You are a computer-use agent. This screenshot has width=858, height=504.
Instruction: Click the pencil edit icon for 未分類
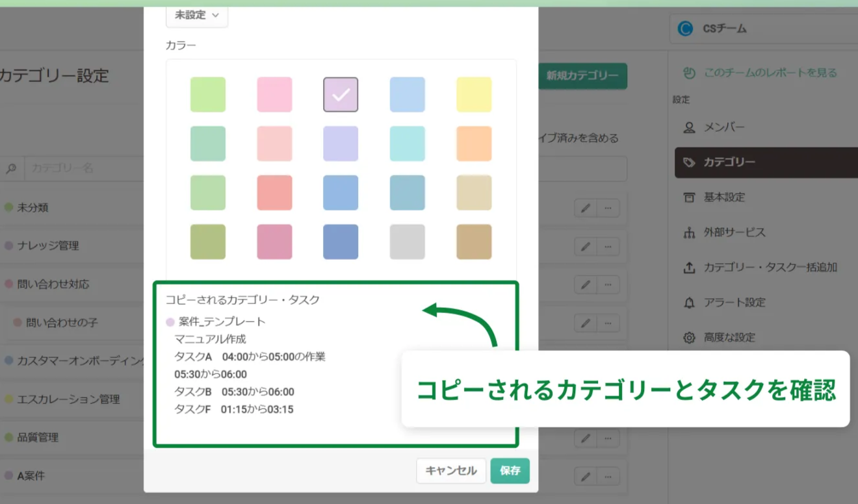584,207
